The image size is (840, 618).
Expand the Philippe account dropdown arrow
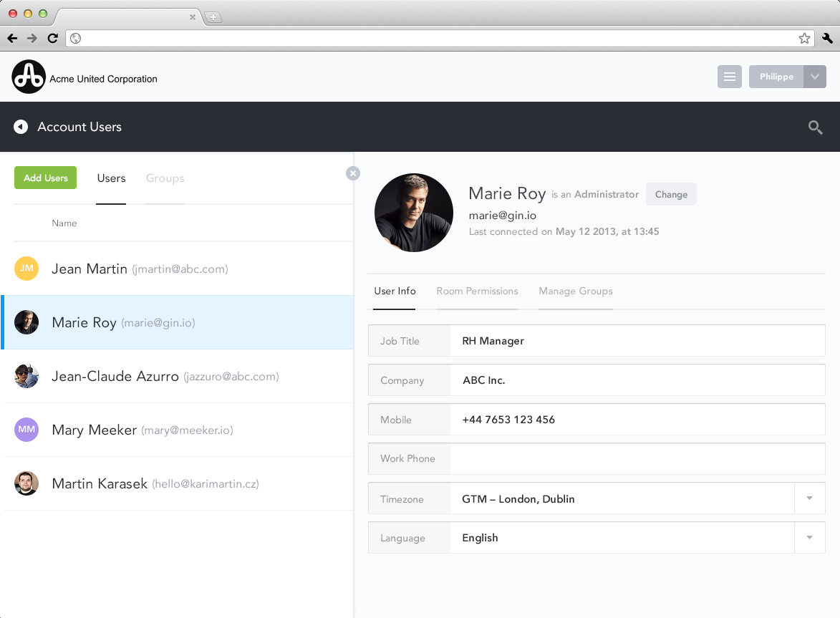click(x=814, y=77)
